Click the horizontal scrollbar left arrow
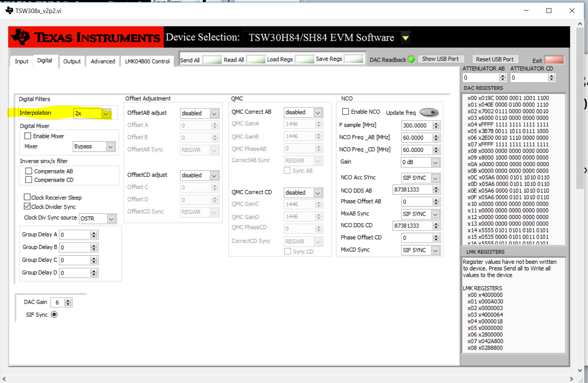Viewport: 588px width, 383px height. (x=4, y=379)
